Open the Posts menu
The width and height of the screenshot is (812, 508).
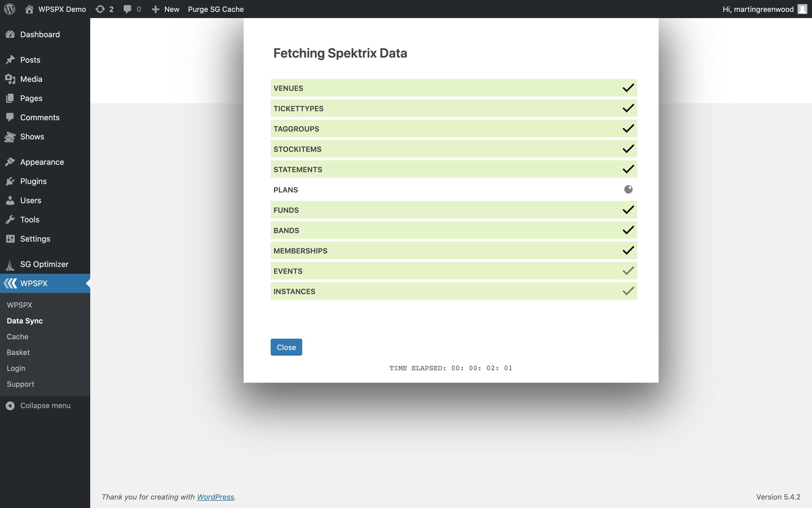[x=45, y=60]
